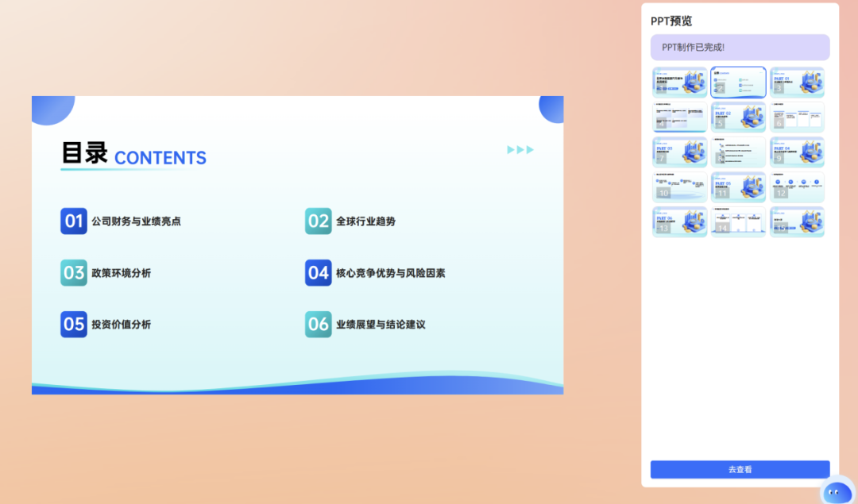
Task: Click the triple arrow icon on the slide
Action: coord(520,149)
